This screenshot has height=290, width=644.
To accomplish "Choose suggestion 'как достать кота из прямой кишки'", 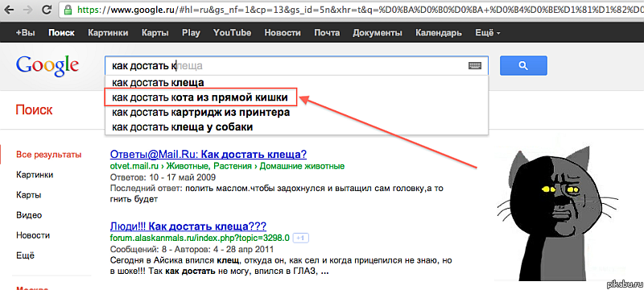I will click(x=296, y=97).
